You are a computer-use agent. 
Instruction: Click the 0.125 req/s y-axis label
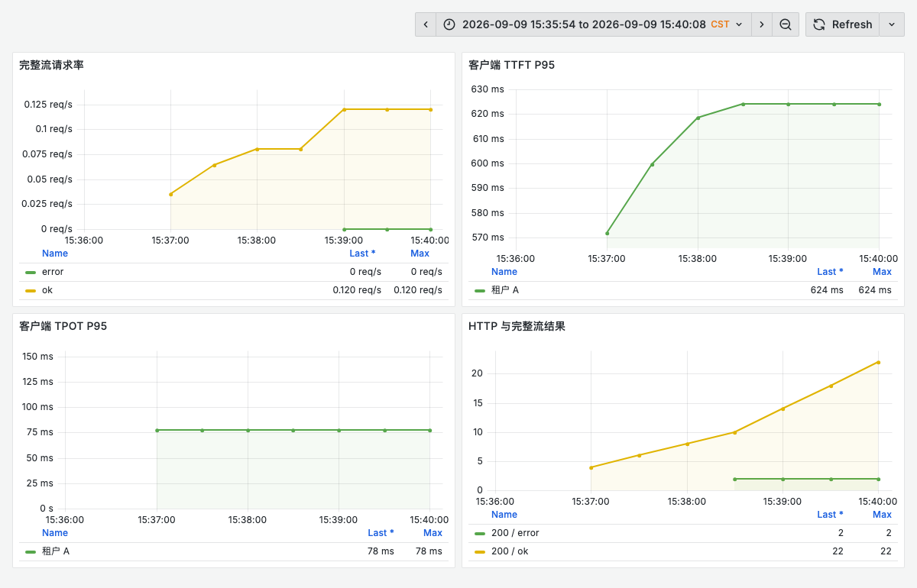pos(49,105)
